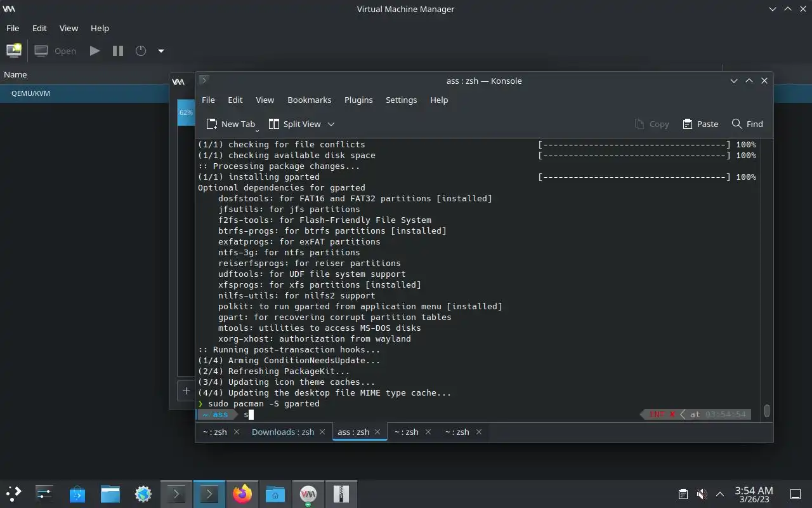Expand the shutdown options dropdown arrow
Viewport: 812px width, 508px height.
(161, 51)
